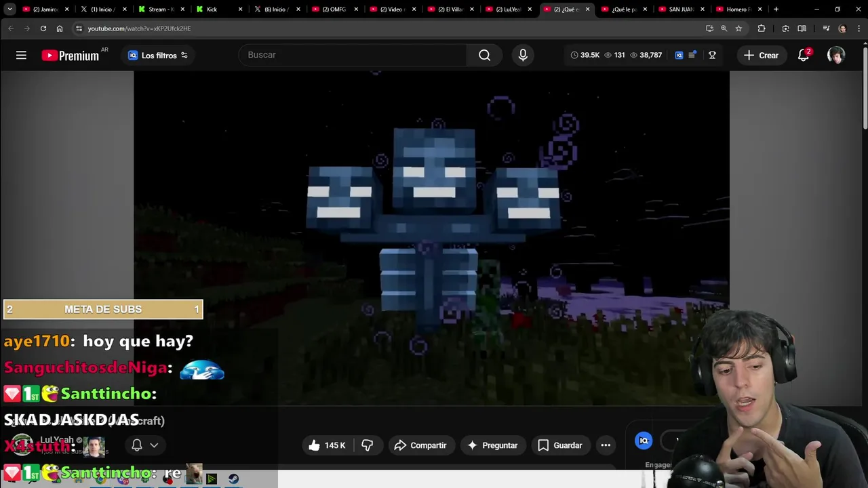Like the video with 145 K

click(328, 445)
